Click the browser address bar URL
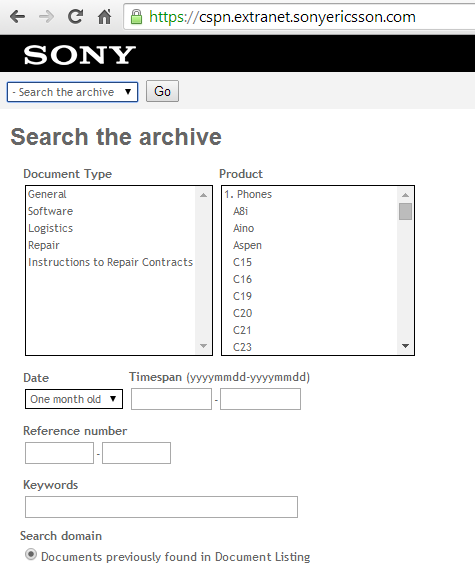Screen dimensions: 475x564 tap(282, 17)
